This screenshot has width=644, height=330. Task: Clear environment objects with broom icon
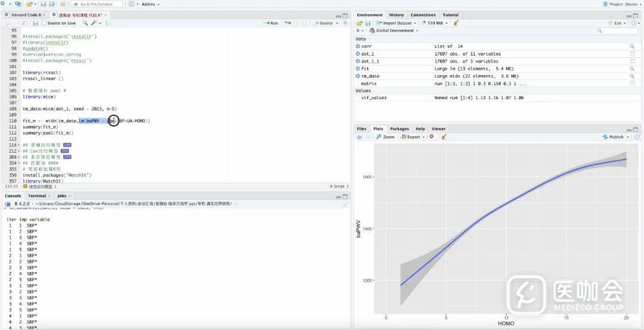tap(455, 23)
